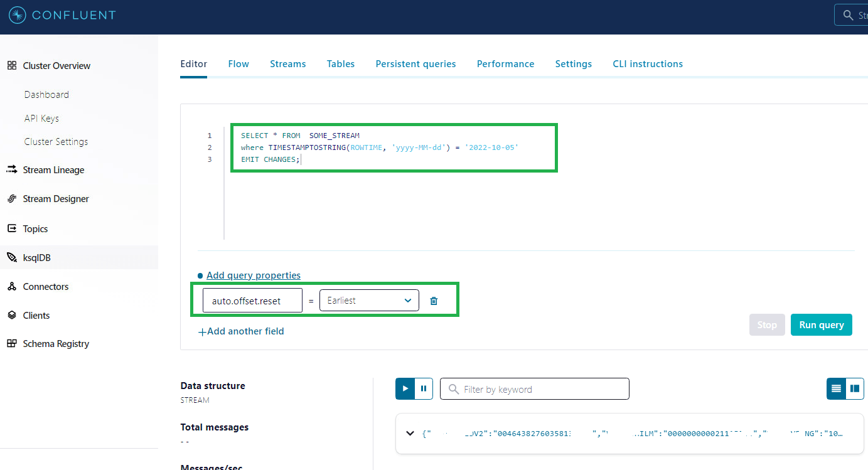Click Add another field link
The image size is (868, 470).
[241, 331]
